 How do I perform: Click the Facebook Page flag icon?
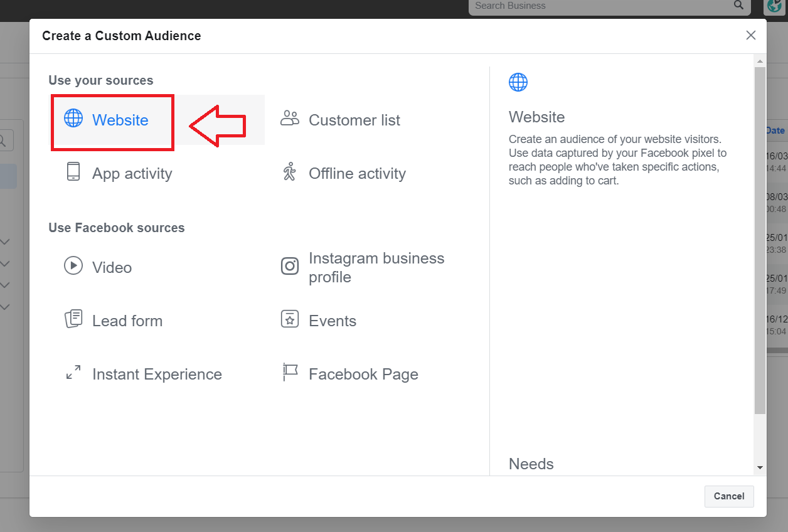click(289, 372)
